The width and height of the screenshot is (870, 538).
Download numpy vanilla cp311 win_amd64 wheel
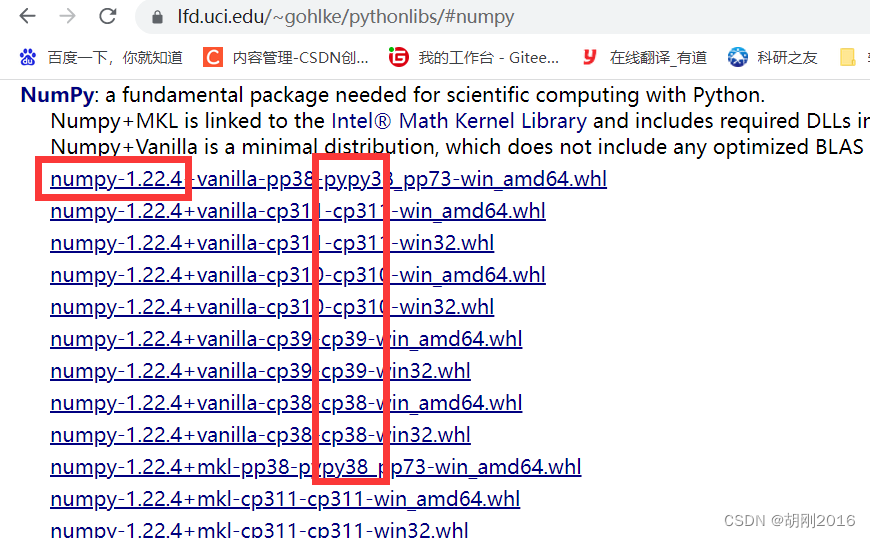[298, 212]
